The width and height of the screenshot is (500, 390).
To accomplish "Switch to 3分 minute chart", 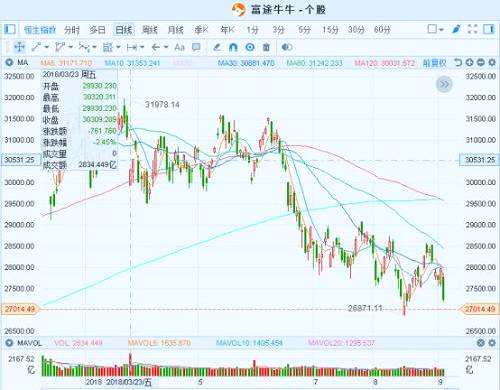I will pyautogui.click(x=278, y=30).
